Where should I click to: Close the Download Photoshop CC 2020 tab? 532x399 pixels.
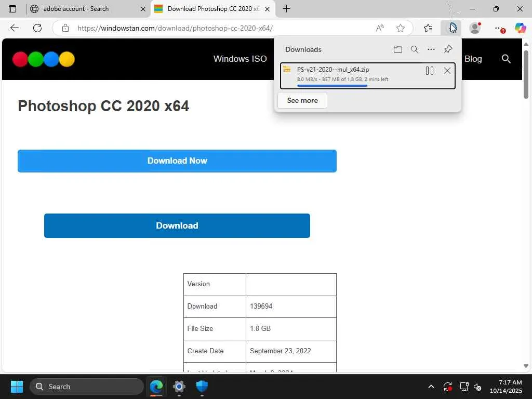268,9
